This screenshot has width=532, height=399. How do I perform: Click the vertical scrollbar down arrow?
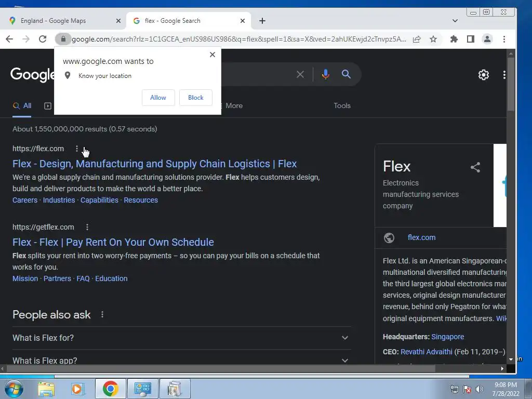click(511, 360)
